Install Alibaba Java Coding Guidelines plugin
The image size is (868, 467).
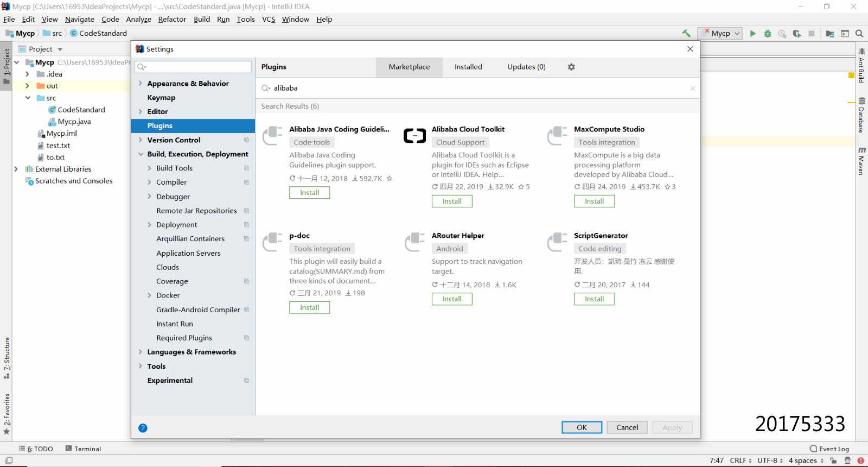pyautogui.click(x=309, y=193)
